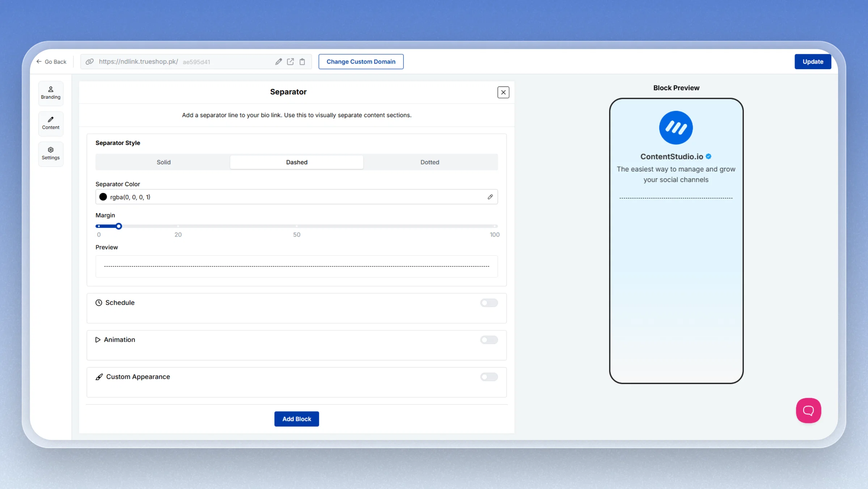The width and height of the screenshot is (868, 489).
Task: Turn on the Animation toggle
Action: [x=489, y=340]
